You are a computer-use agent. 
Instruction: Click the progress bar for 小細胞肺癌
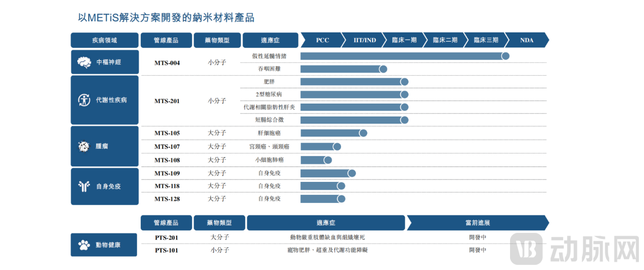(x=316, y=160)
